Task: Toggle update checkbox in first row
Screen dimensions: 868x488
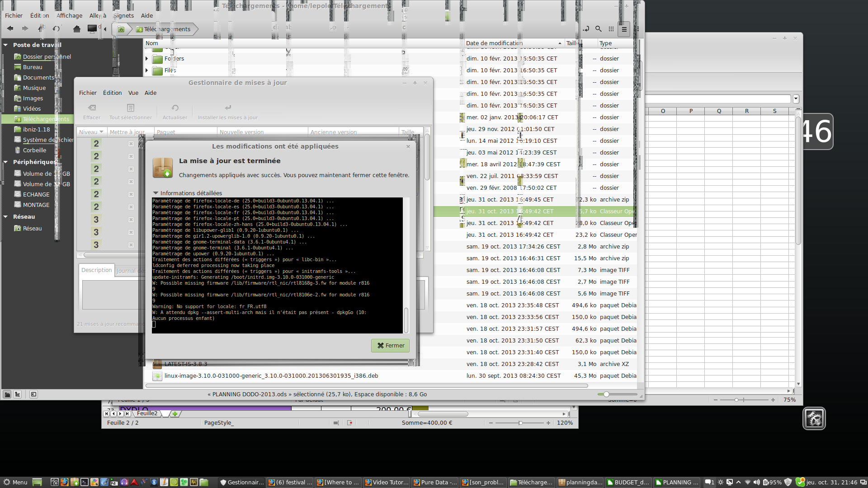Action: point(131,144)
